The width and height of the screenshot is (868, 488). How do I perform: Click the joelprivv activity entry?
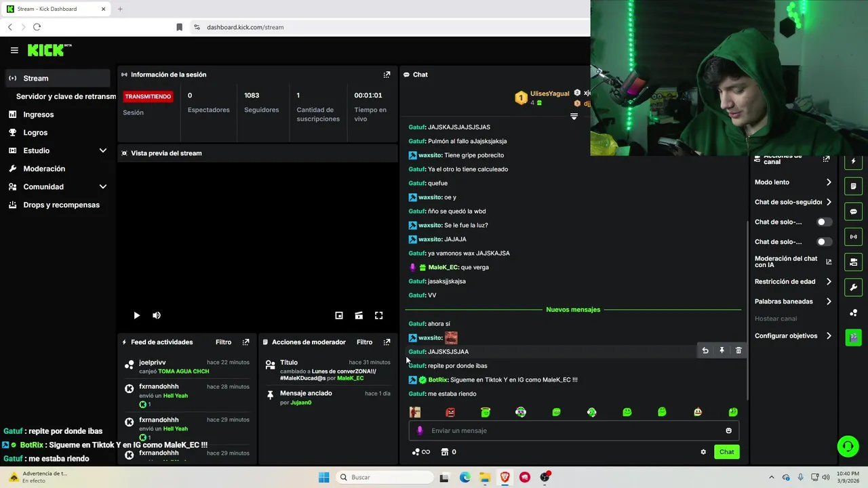click(186, 367)
